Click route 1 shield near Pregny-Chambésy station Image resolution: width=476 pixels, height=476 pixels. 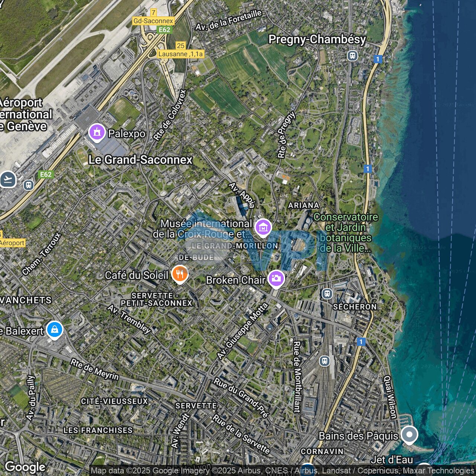click(378, 59)
